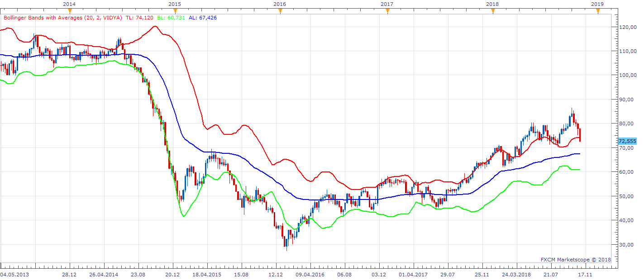Click the 120,00 price axis label
The width and height of the screenshot is (644, 280).
627,27
